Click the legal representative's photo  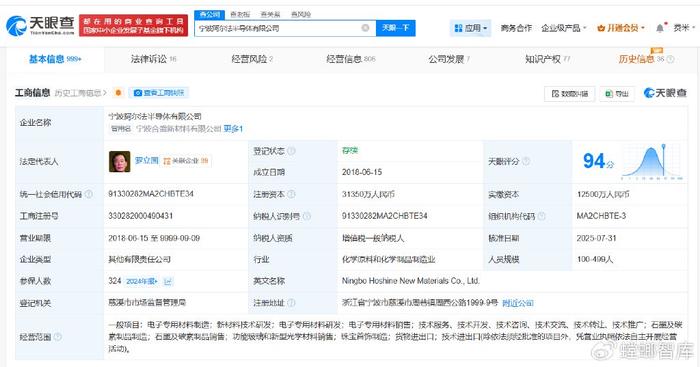click(x=120, y=161)
